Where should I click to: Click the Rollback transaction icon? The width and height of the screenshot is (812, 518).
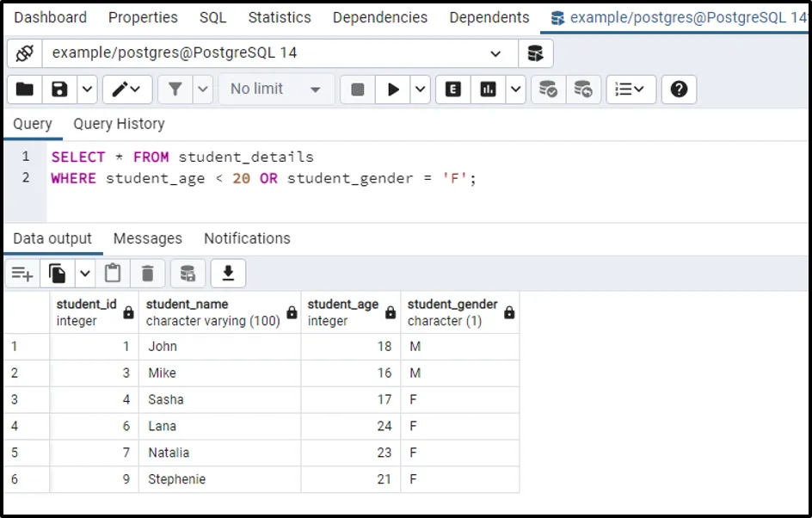[582, 89]
